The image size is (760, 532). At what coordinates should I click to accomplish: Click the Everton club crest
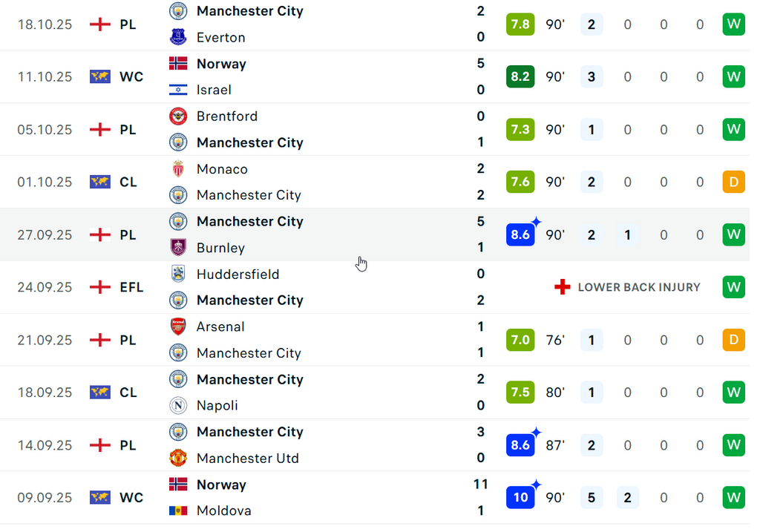point(178,37)
